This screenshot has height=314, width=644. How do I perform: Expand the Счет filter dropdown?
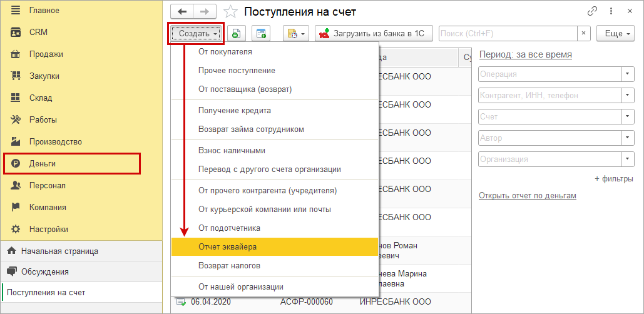click(x=627, y=116)
